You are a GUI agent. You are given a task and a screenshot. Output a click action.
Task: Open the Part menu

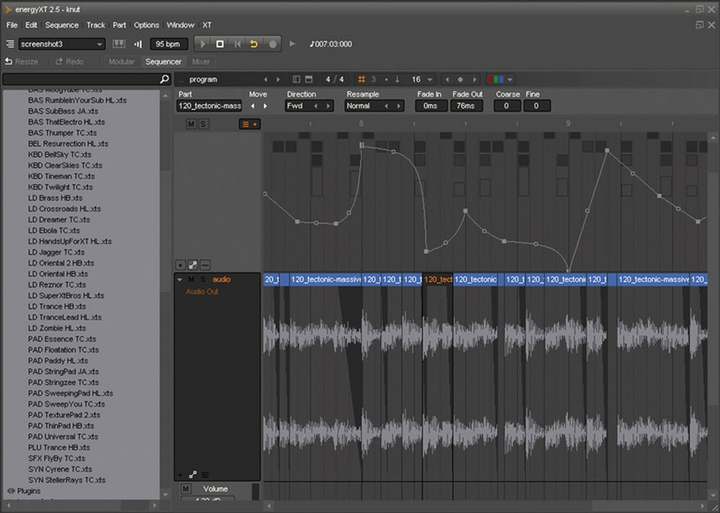click(x=119, y=25)
